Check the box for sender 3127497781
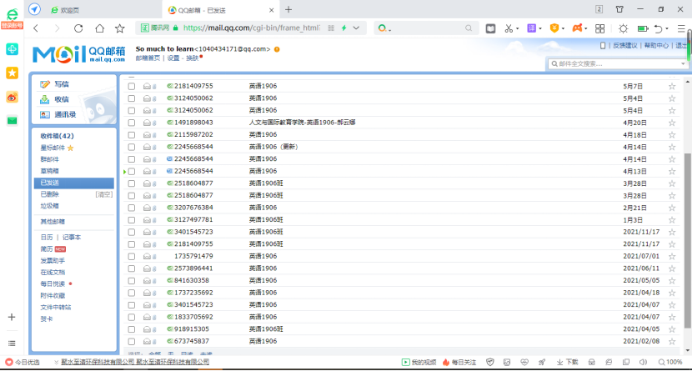Image resolution: width=693 pixels, height=371 pixels. (131, 220)
